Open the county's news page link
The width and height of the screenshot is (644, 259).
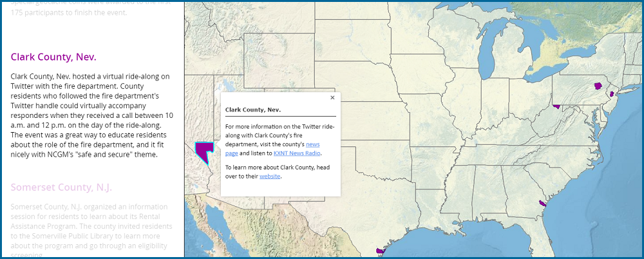tap(313, 149)
